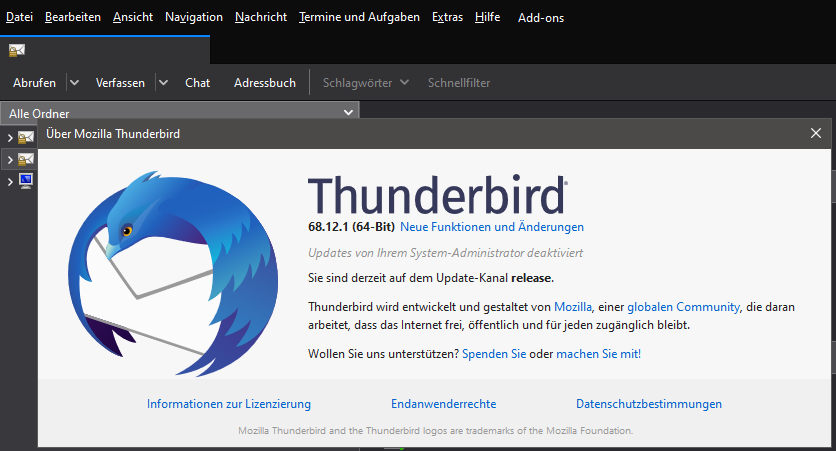The width and height of the screenshot is (836, 451).
Task: Open Informationen zur Lizenzierung
Action: pyautogui.click(x=229, y=404)
